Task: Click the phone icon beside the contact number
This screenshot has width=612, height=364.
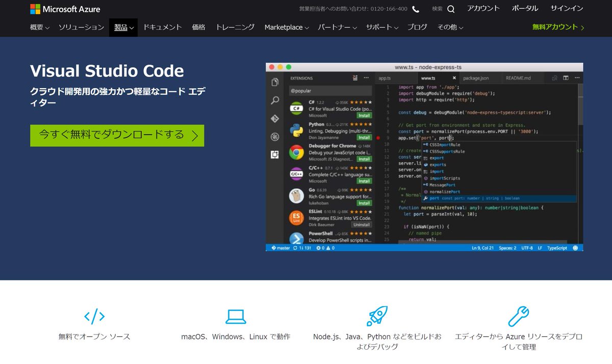Action: [416, 9]
